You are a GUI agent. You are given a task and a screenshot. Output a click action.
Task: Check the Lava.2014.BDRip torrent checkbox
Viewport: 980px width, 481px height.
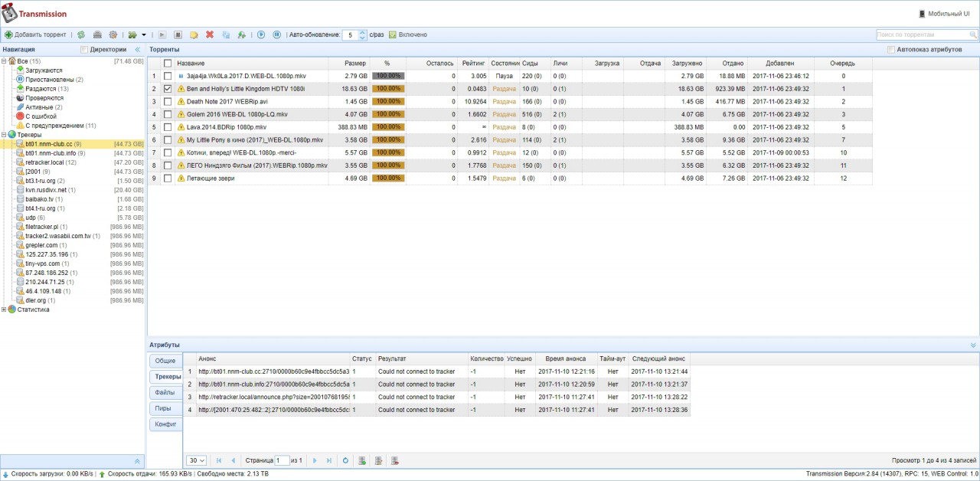click(168, 127)
